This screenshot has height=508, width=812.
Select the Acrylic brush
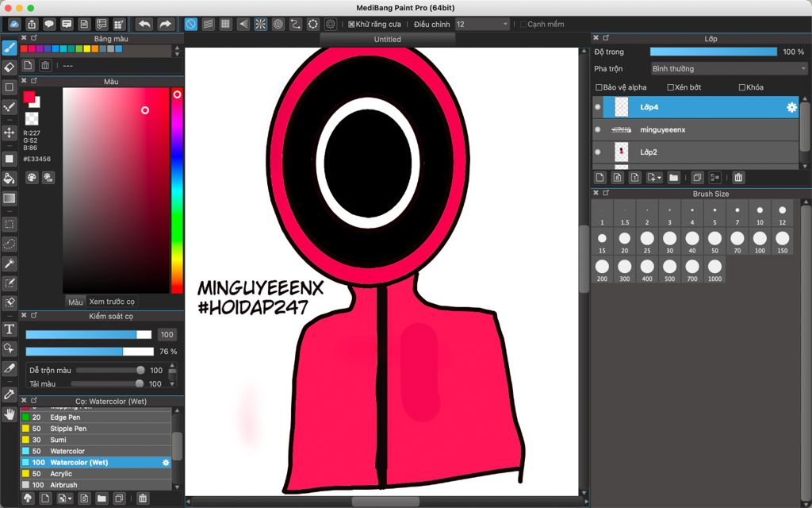tap(96, 474)
